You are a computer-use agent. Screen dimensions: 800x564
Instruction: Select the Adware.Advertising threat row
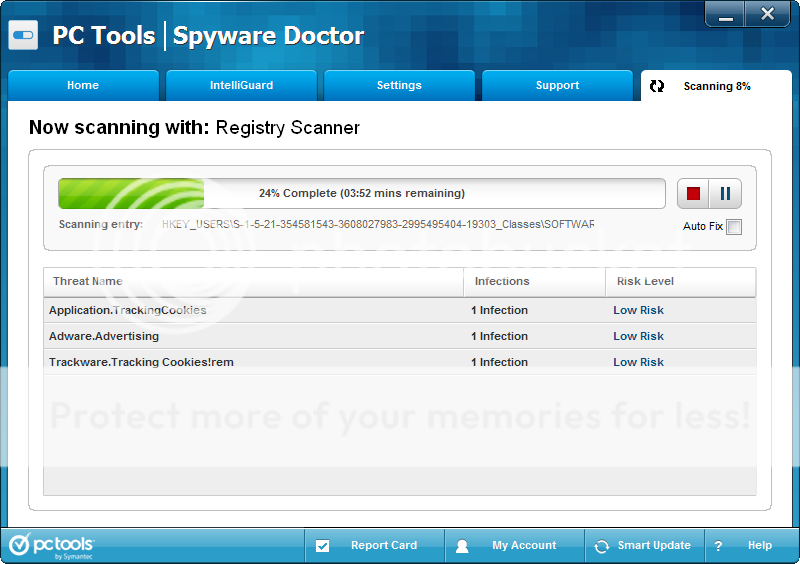click(104, 336)
